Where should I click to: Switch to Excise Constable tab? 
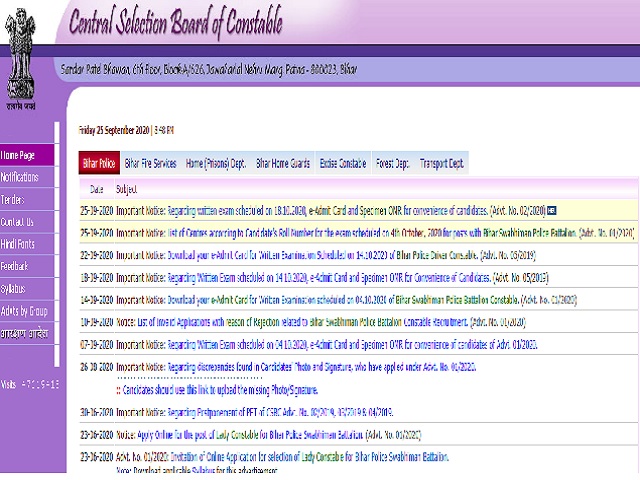pos(343,163)
